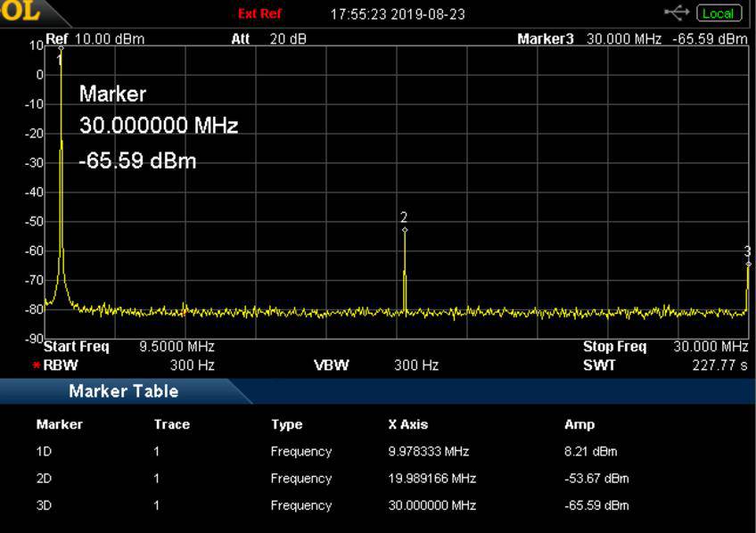Screen dimensions: 756x533
Task: Select marker 2 diamond on the trace
Action: pyautogui.click(x=405, y=230)
